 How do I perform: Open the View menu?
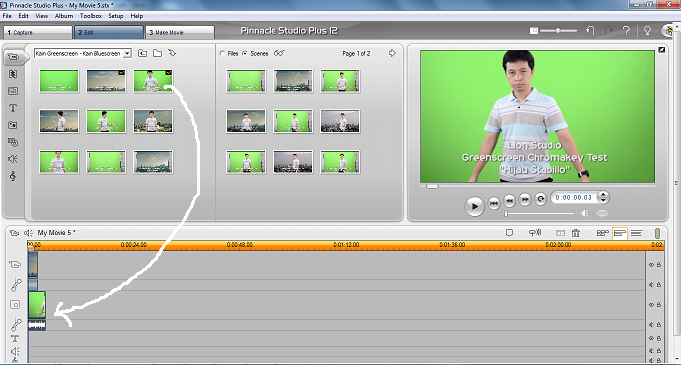(x=42, y=16)
